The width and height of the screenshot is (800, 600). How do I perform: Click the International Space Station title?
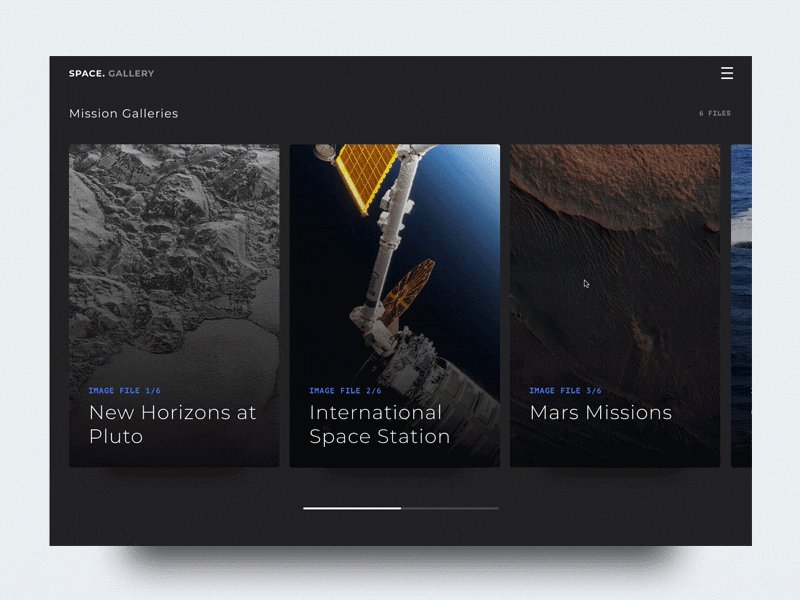click(380, 424)
